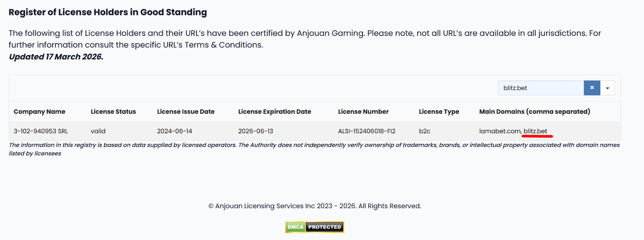Click the "valid" license status cell
Screen dimensions: 644x240
pyautogui.click(x=98, y=131)
